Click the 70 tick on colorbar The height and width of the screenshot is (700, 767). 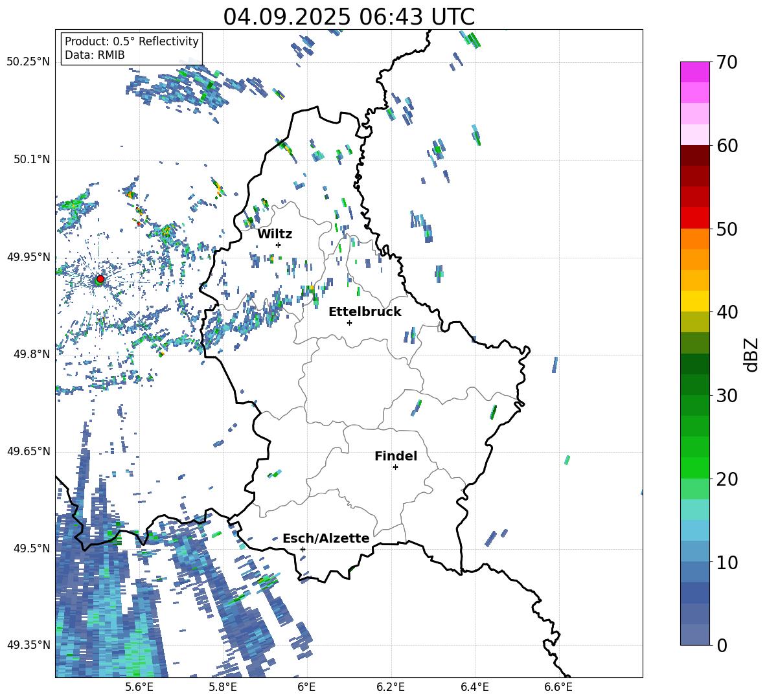click(x=727, y=62)
